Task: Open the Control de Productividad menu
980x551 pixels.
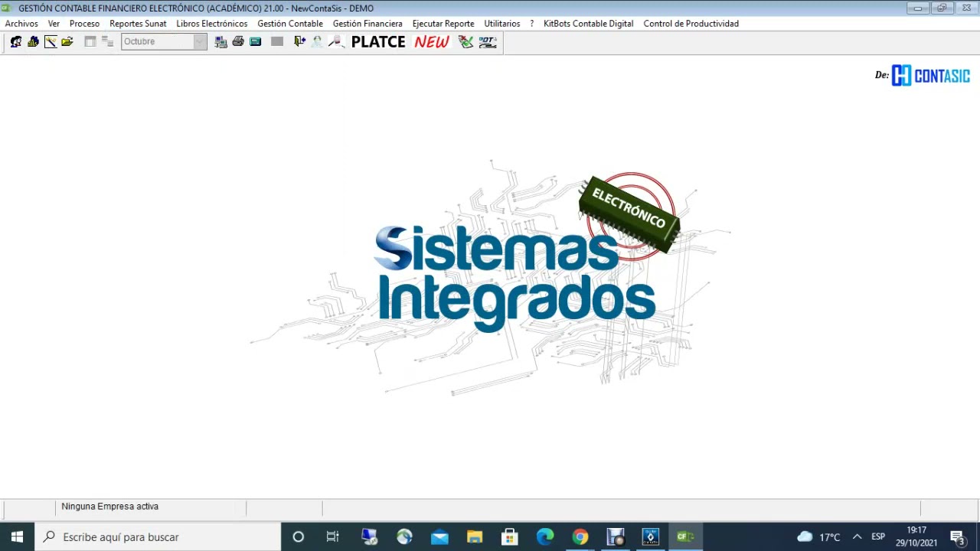Action: click(691, 24)
